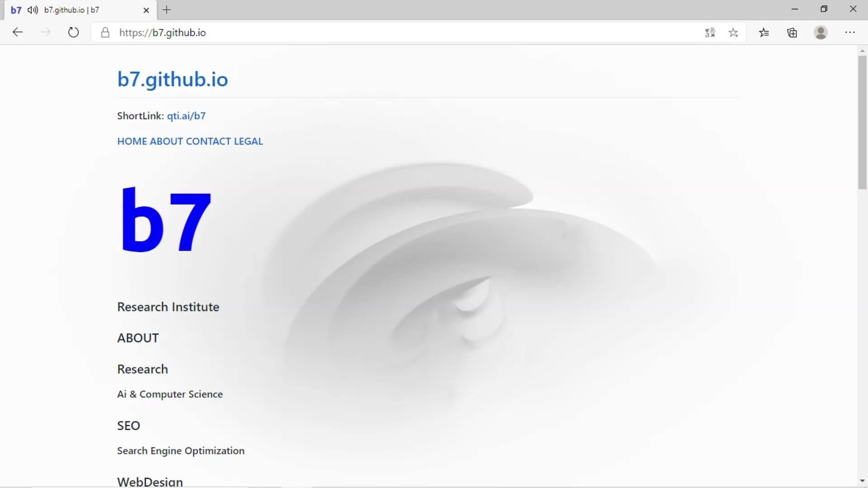This screenshot has height=488, width=868.
Task: Add this page to favorites star
Action: pyautogui.click(x=733, y=33)
